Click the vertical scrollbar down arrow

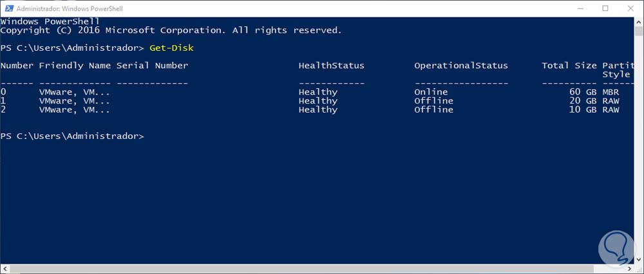(x=638, y=259)
